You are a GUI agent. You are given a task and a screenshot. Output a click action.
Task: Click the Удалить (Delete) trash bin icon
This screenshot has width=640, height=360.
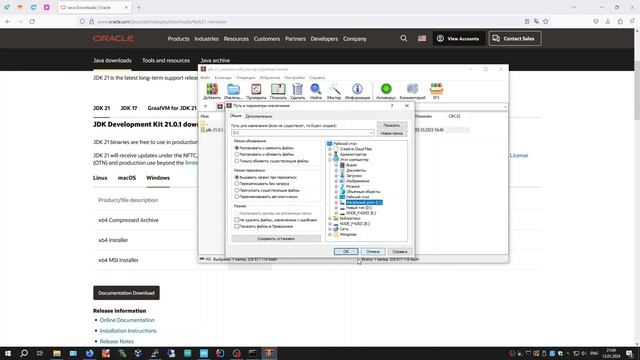(x=298, y=91)
